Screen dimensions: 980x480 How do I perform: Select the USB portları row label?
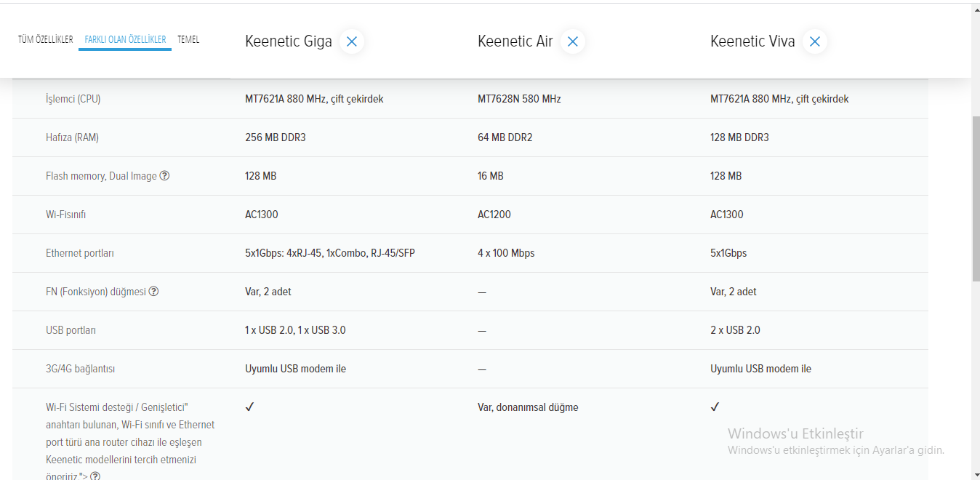(71, 330)
